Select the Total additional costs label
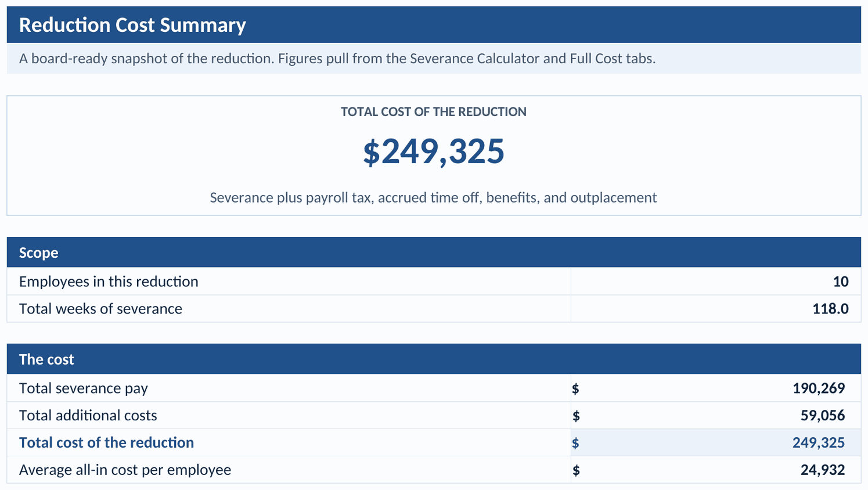Image resolution: width=868 pixels, height=490 pixels. 88,416
